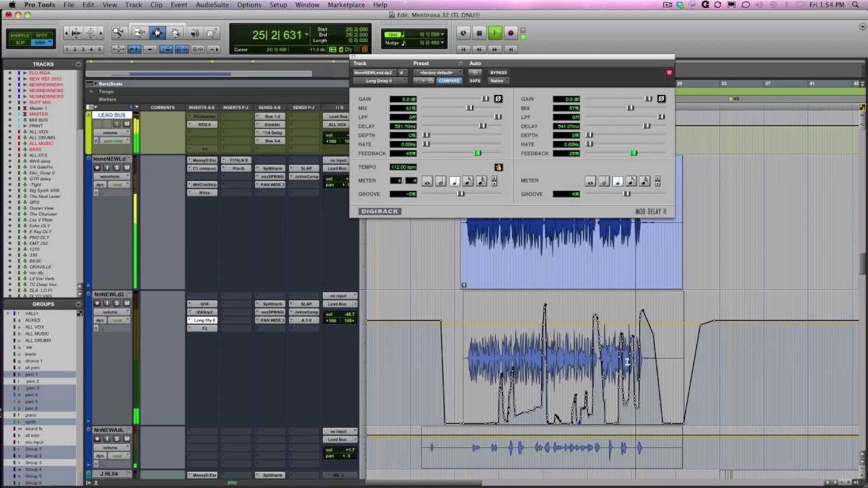Mute the LEAD BUS track
The width and height of the screenshot is (868, 488).
[127, 124]
